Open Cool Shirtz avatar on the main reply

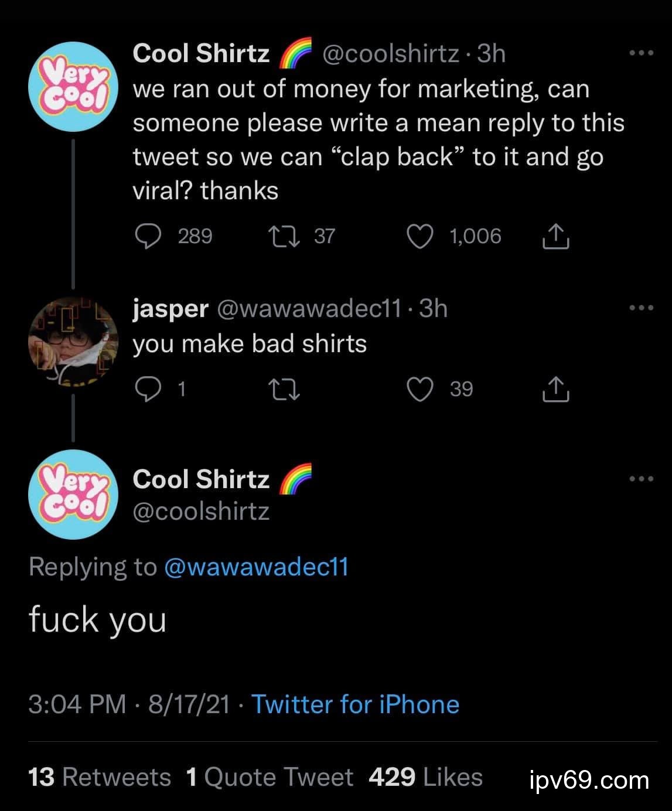73,494
